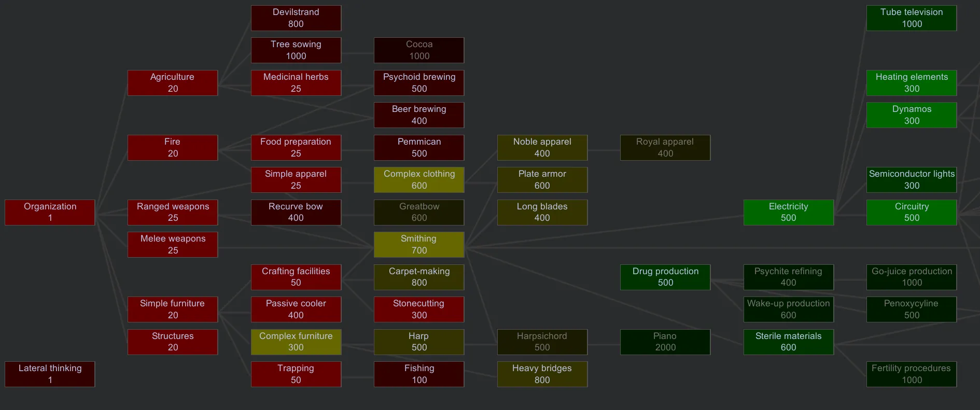Choose the Heavy bridges node
Screen dimensions: 980x410
542,374
